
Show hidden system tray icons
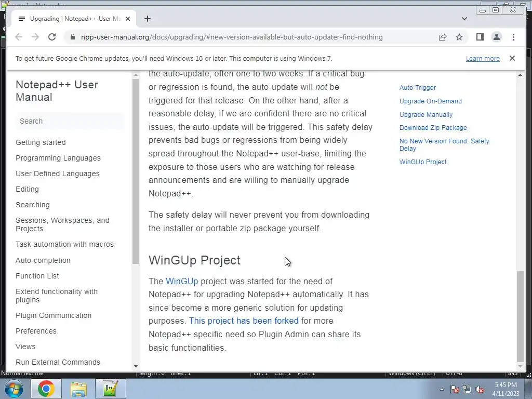(442, 389)
